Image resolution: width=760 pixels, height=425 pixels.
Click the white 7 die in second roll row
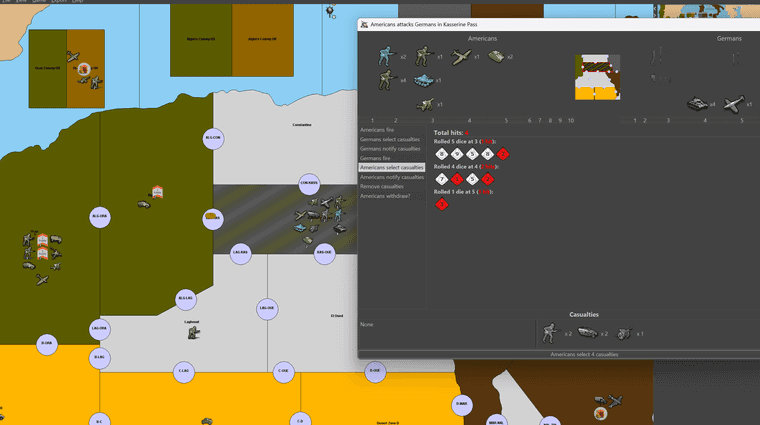click(x=441, y=179)
